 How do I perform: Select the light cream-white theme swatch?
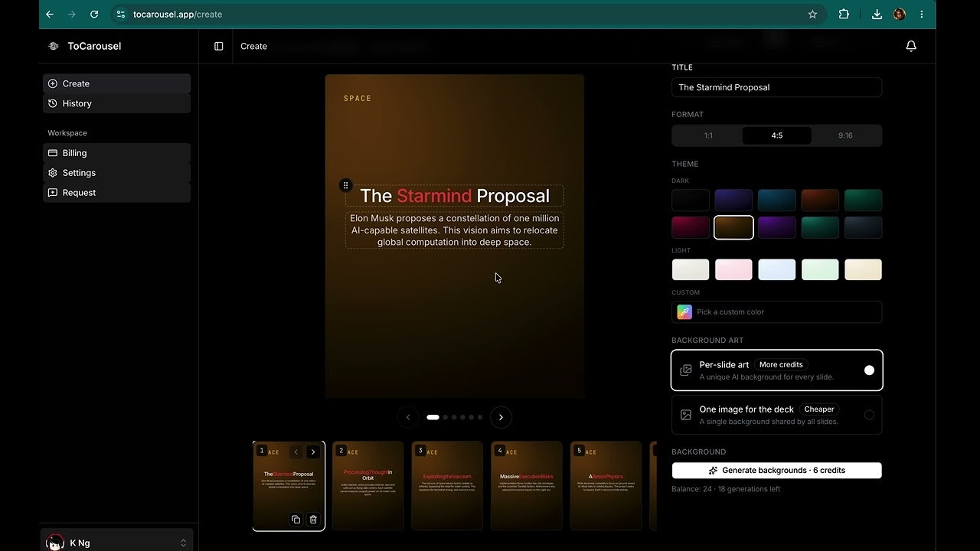tap(691, 269)
